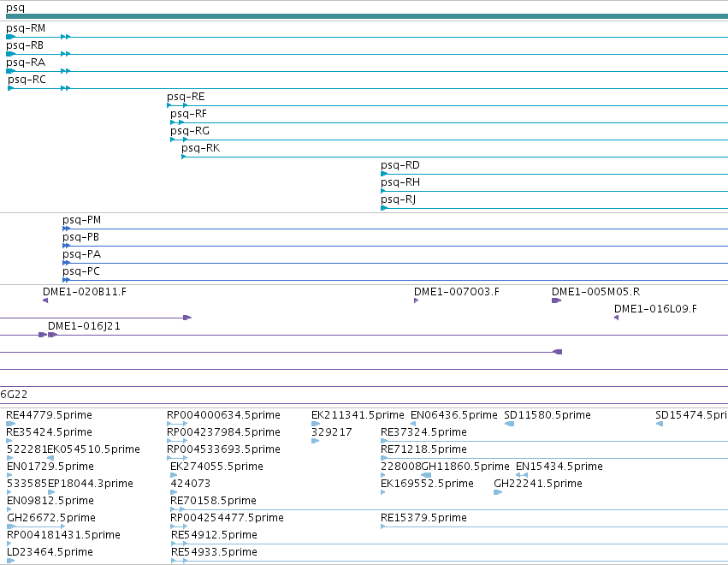Select EST RP004237984.5prime
728x565 pixels.
[x=224, y=432]
